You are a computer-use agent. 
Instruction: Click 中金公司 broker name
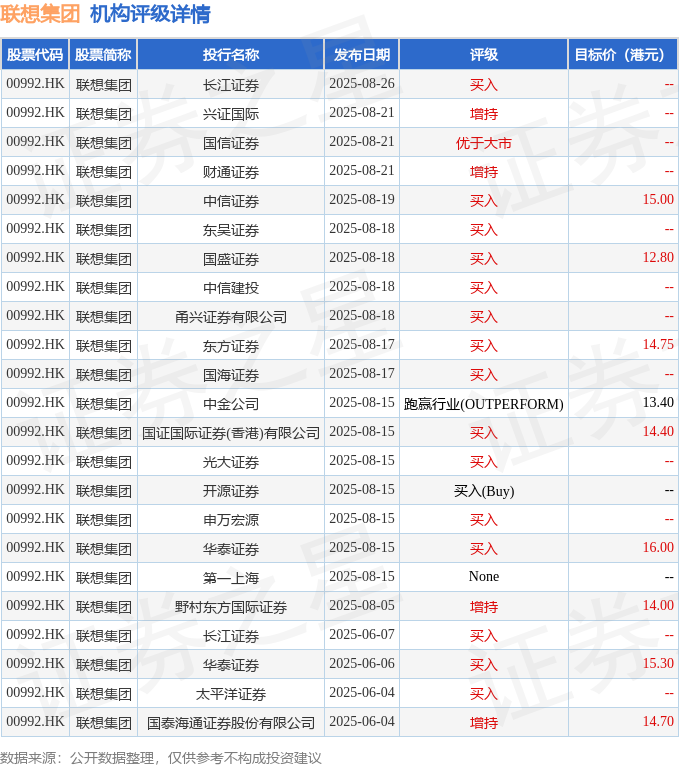click(231, 404)
